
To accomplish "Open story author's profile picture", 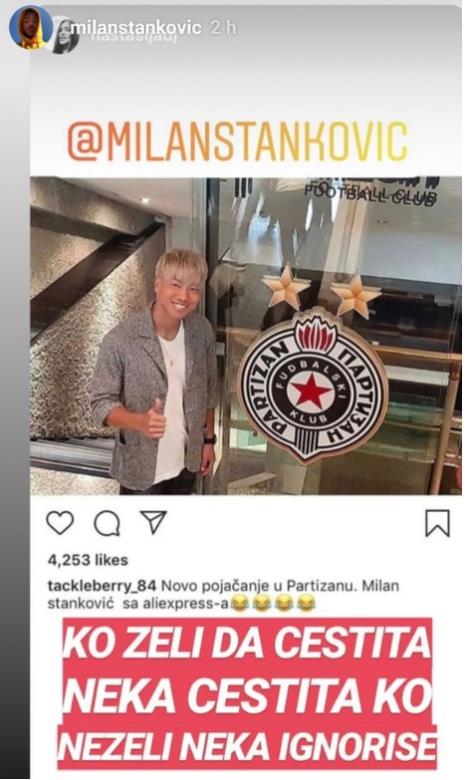I will point(30,27).
